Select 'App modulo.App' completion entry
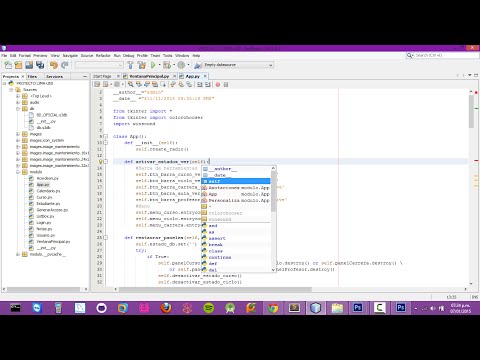The width and height of the screenshot is (480, 360). [236, 194]
